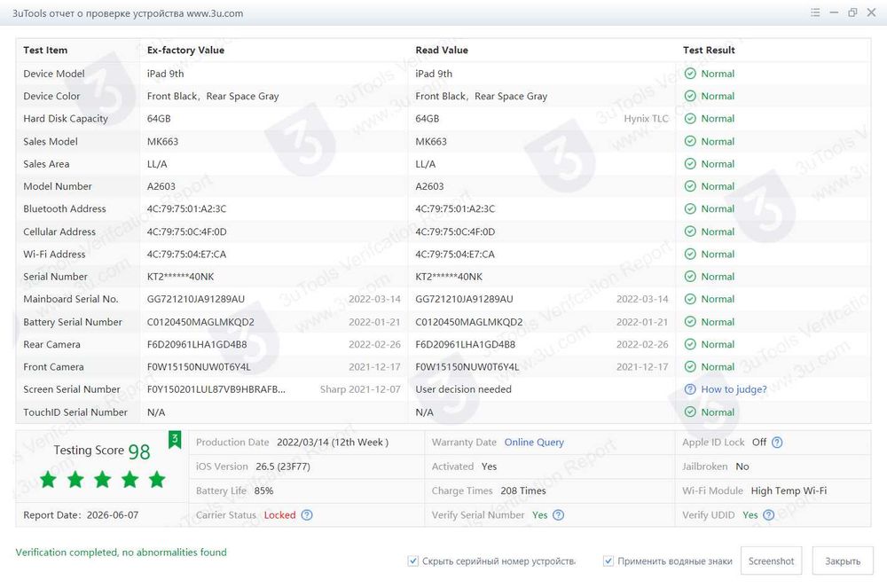Select ex-factory front camera serial F0W15150NUW0T6Y4L
The width and height of the screenshot is (887, 588).
point(199,367)
